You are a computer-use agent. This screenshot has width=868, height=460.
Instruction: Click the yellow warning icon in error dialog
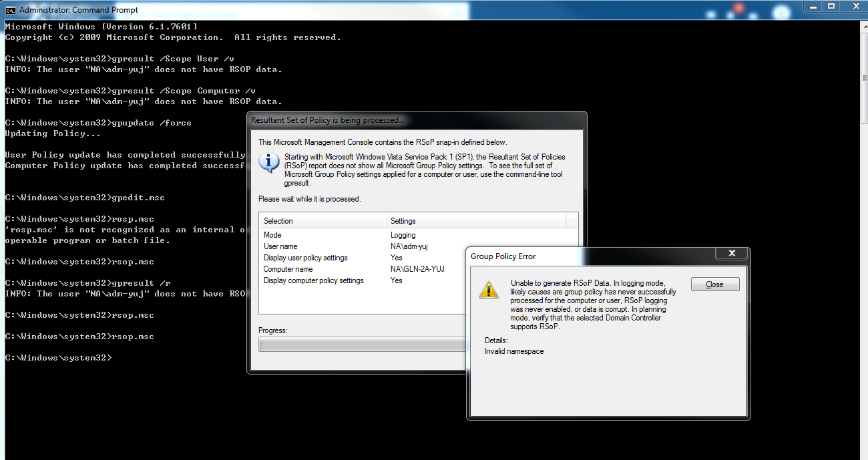point(489,289)
